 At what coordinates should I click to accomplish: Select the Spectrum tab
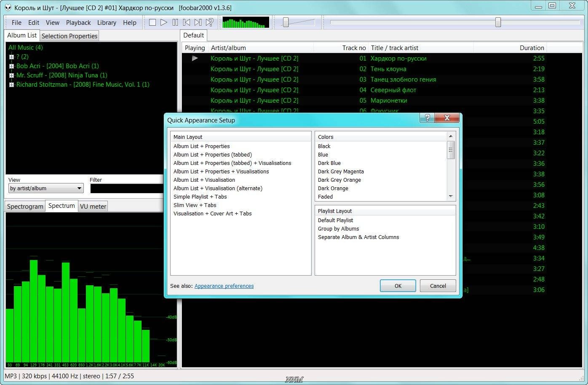(61, 206)
